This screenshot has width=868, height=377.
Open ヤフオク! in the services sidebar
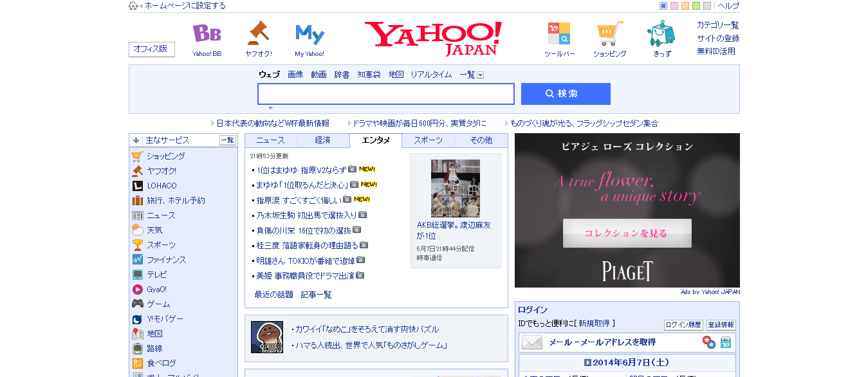click(161, 171)
